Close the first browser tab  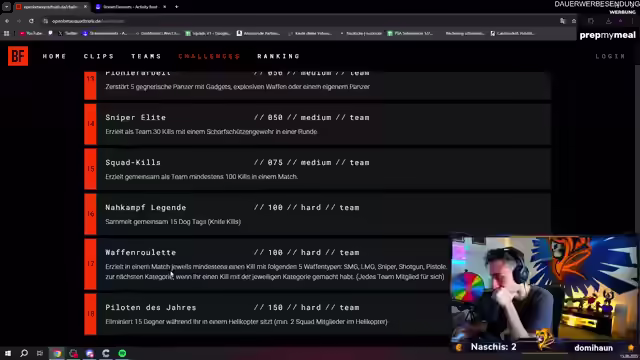85,7
